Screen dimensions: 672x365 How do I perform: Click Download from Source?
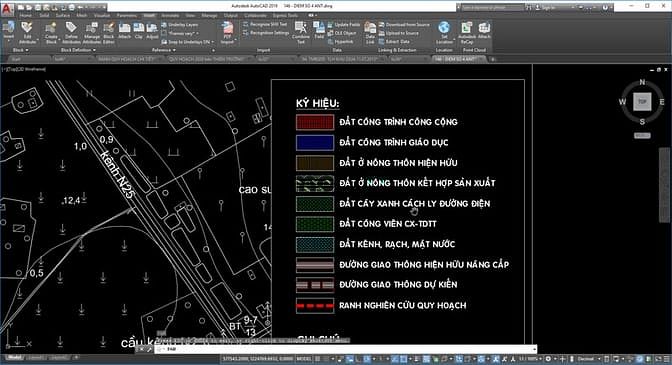click(404, 25)
